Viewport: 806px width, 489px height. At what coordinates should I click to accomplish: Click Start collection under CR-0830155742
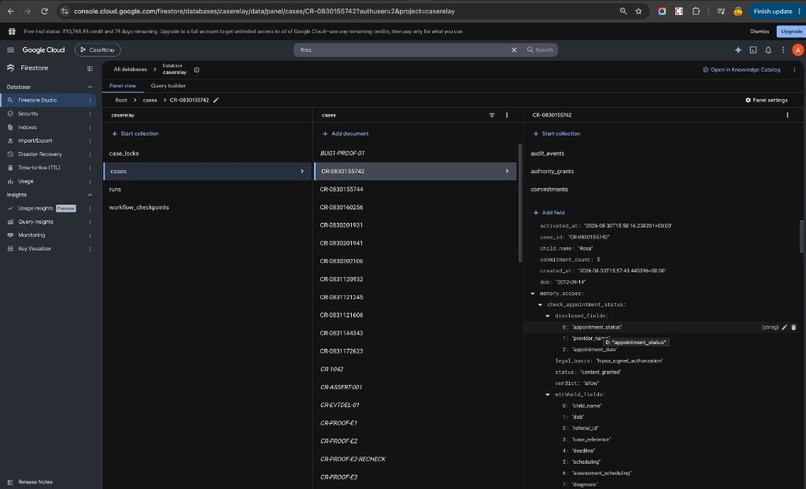tap(557, 134)
